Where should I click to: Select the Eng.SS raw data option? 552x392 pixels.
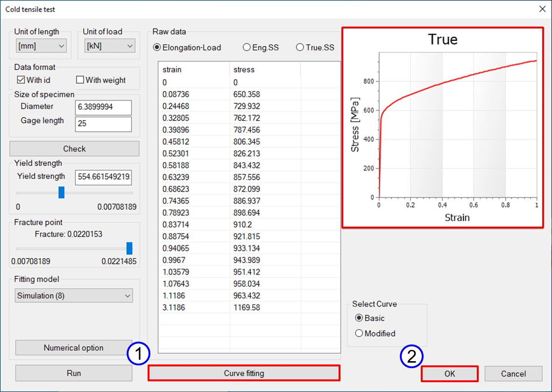pyautogui.click(x=247, y=47)
